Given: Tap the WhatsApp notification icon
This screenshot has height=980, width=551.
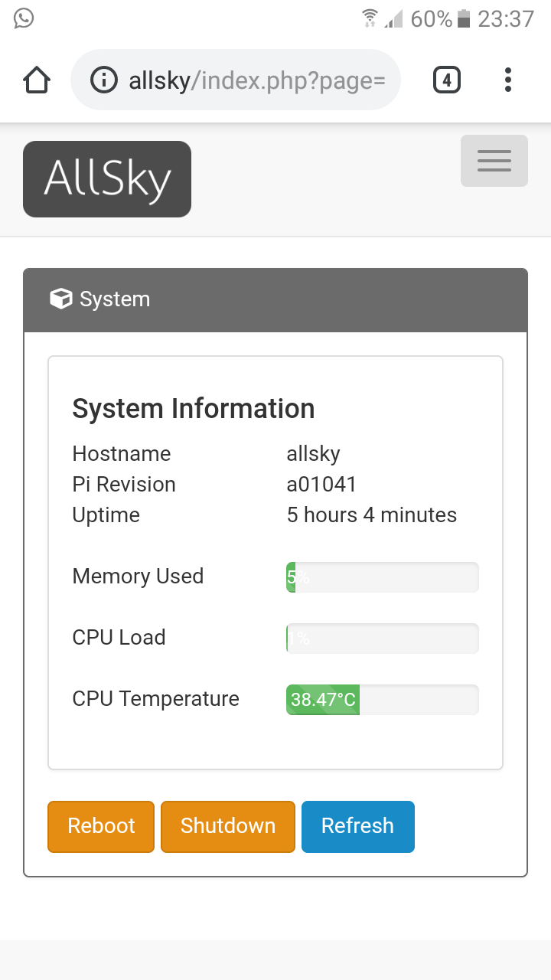Looking at the screenshot, I should [24, 18].
